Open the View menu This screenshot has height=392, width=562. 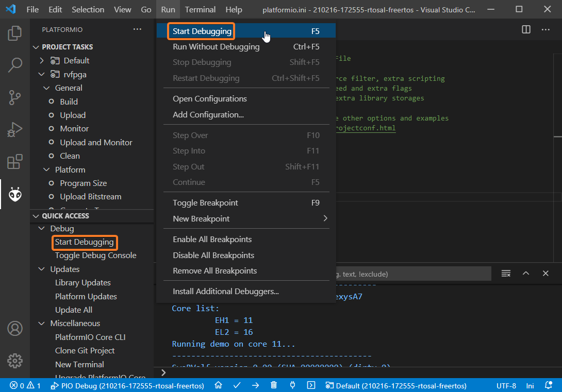pyautogui.click(x=123, y=10)
